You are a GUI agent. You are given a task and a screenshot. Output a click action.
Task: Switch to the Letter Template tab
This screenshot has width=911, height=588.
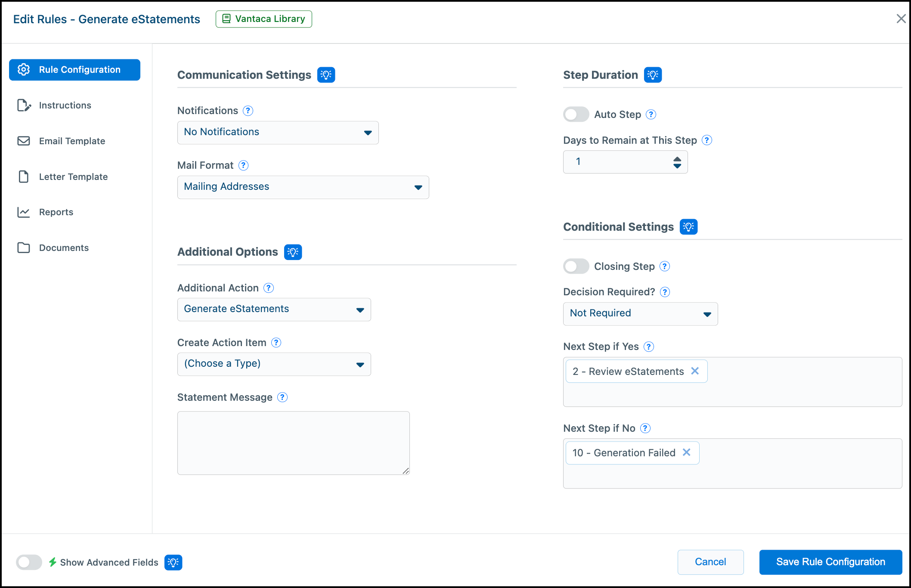[x=74, y=176]
